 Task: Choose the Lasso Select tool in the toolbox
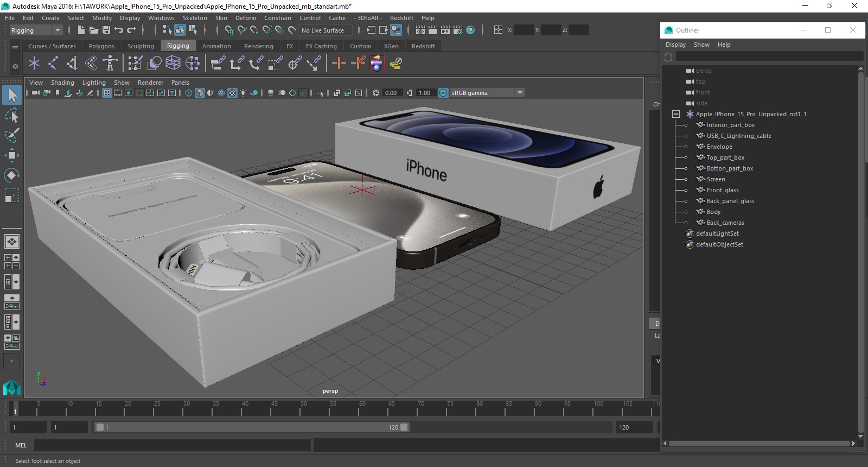click(x=12, y=115)
